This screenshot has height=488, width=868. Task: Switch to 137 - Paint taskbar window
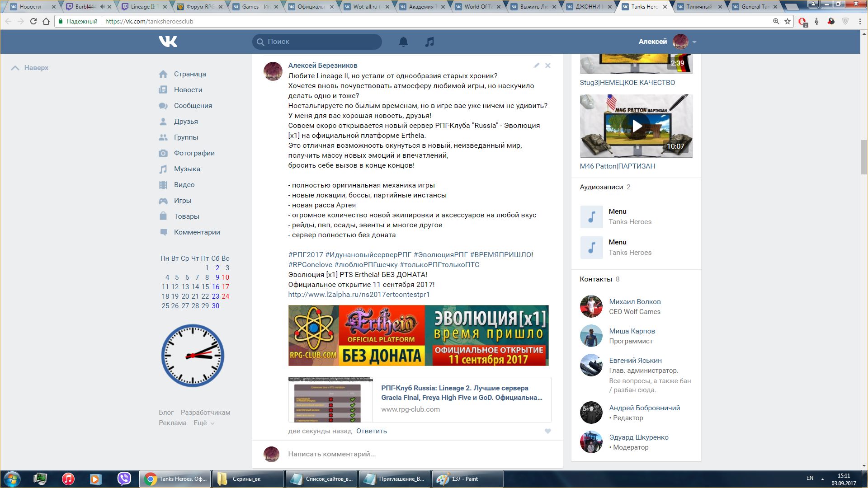click(467, 479)
